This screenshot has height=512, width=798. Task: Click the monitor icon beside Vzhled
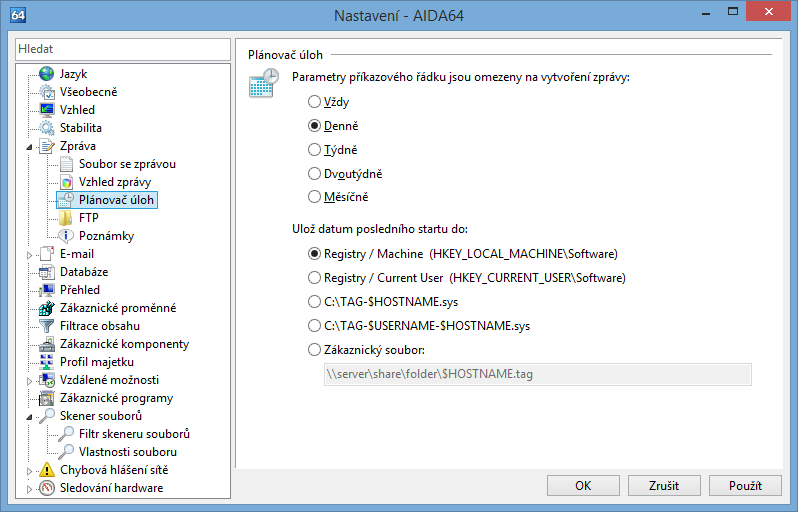tap(47, 110)
